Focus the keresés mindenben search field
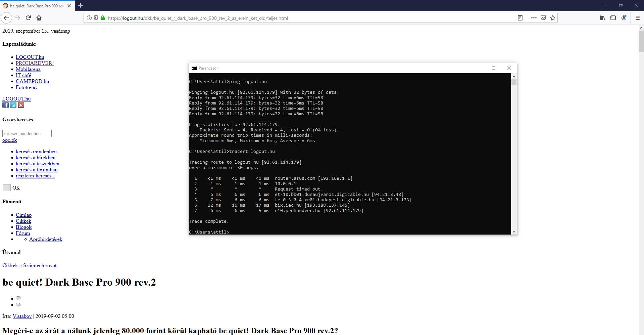 click(27, 133)
